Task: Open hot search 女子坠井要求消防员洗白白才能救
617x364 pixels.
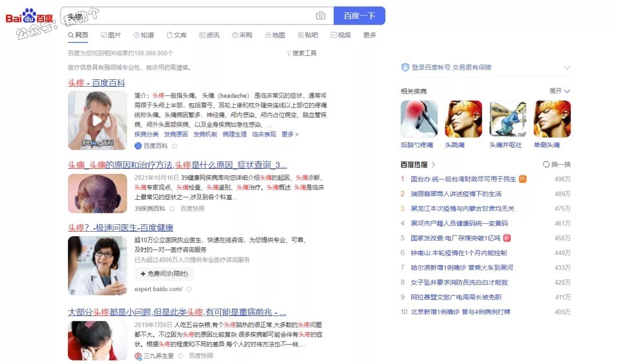Action: pyautogui.click(x=459, y=282)
